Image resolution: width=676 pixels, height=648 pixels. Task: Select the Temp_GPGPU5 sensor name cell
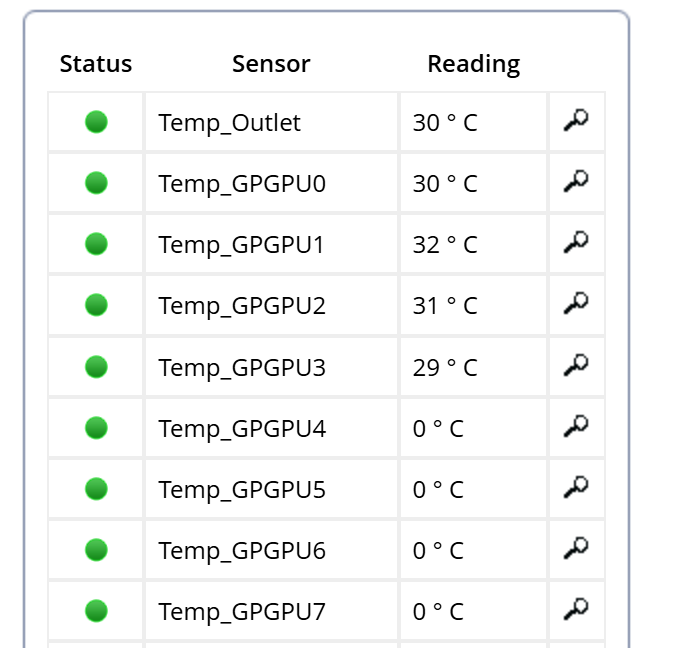coord(272,489)
